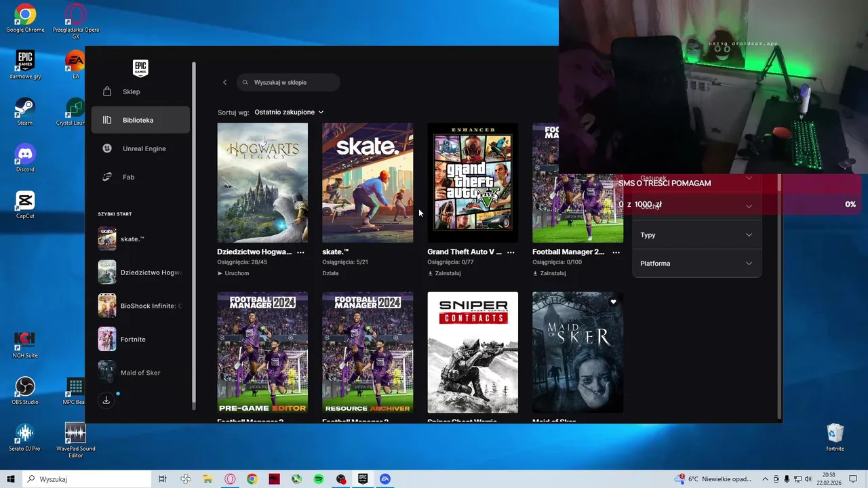This screenshot has height=488, width=868.
Task: Open Task View on the taskbar
Action: tap(163, 479)
